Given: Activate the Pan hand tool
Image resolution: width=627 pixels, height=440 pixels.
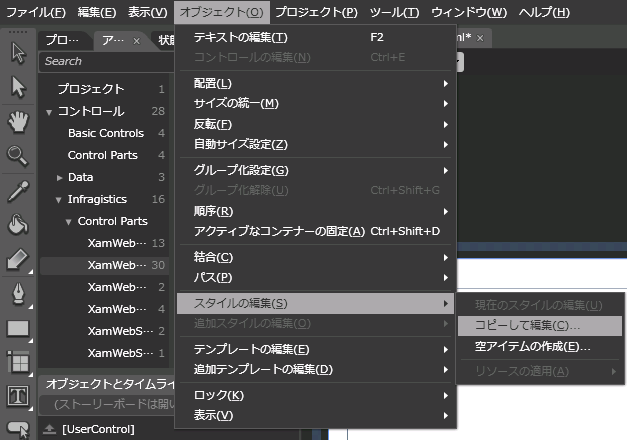Looking at the screenshot, I should pyautogui.click(x=17, y=121).
